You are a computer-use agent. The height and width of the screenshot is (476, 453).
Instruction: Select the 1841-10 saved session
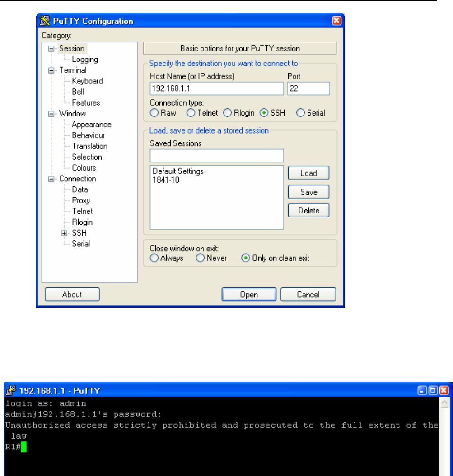[166, 180]
